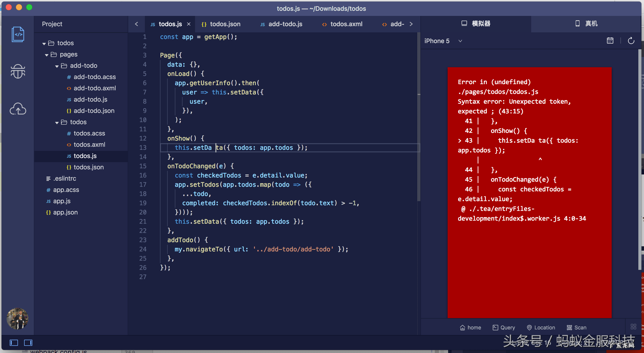This screenshot has width=644, height=353.
Task: Collapse the pages folder
Action: tap(47, 55)
